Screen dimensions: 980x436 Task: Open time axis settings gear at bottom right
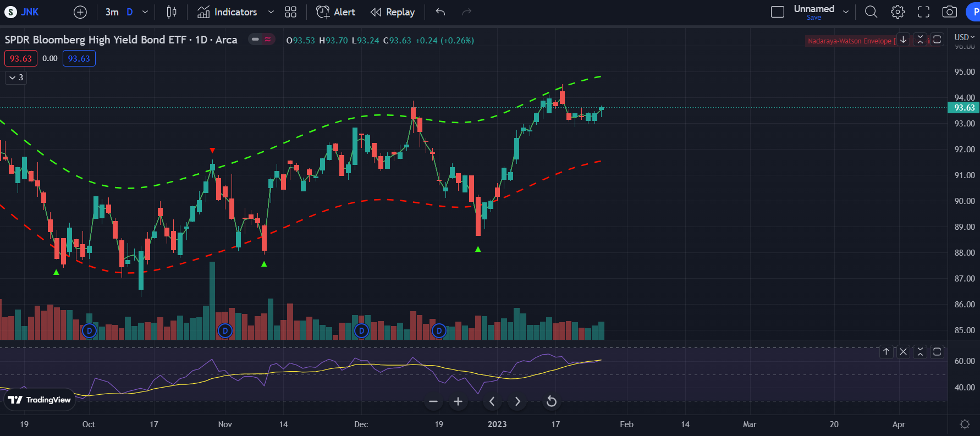pos(965,424)
